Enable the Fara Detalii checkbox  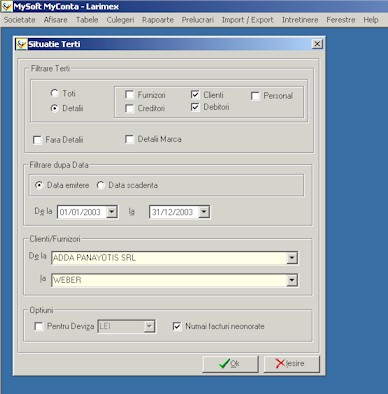(x=37, y=140)
